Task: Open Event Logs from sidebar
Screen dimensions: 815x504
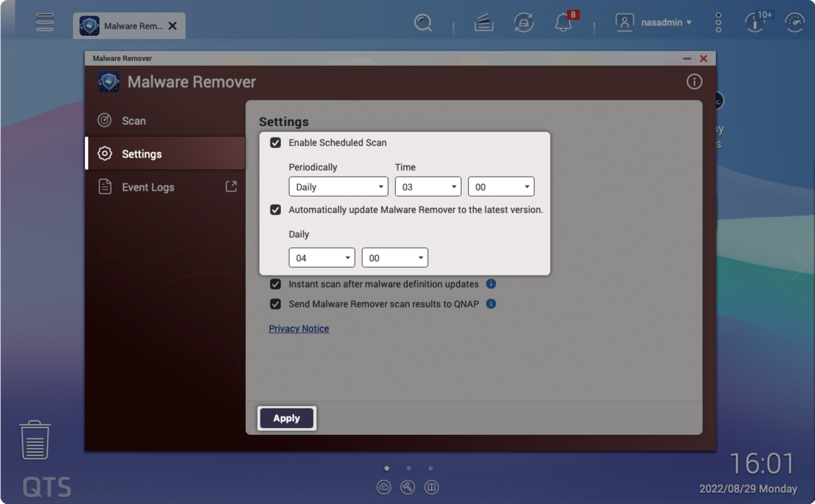Action: click(148, 187)
